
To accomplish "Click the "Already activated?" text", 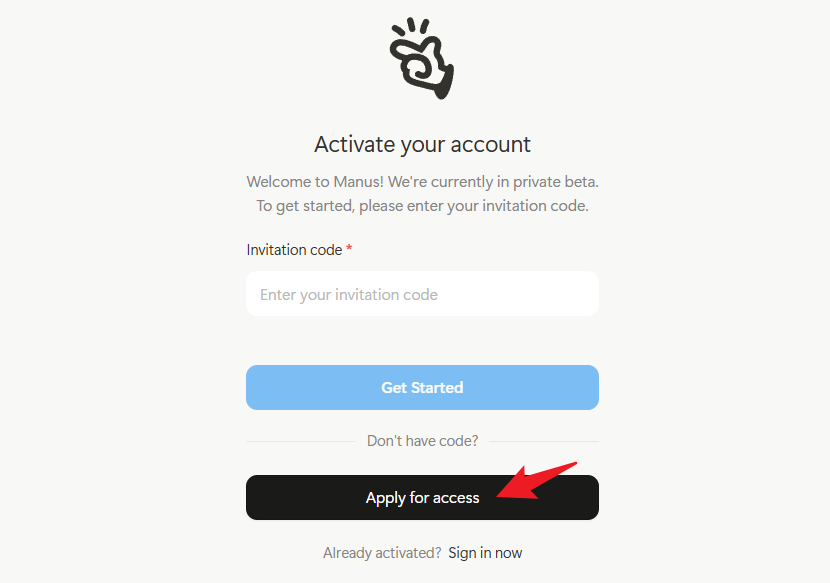I will pos(382,553).
